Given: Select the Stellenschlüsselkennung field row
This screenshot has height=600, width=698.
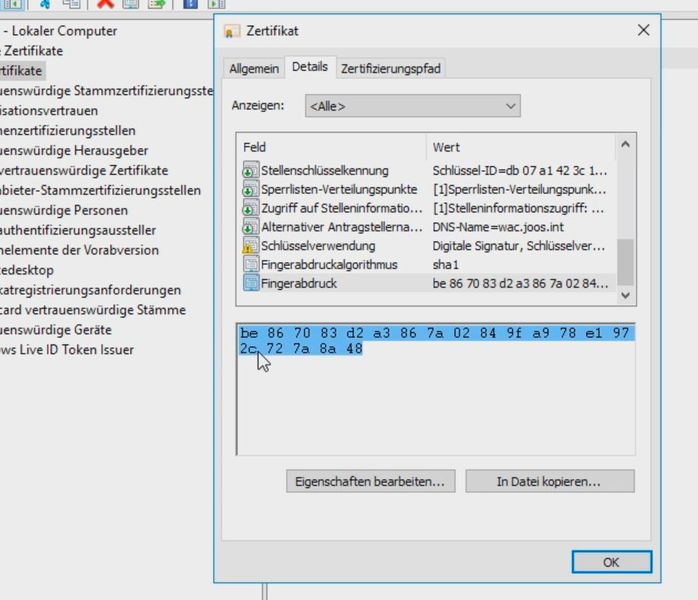Looking at the screenshot, I should [426, 170].
